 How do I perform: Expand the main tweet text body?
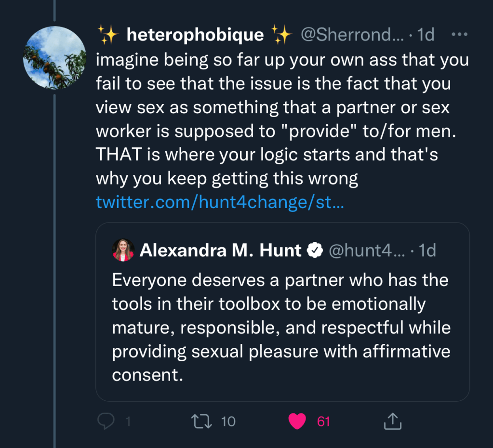[x=282, y=119]
